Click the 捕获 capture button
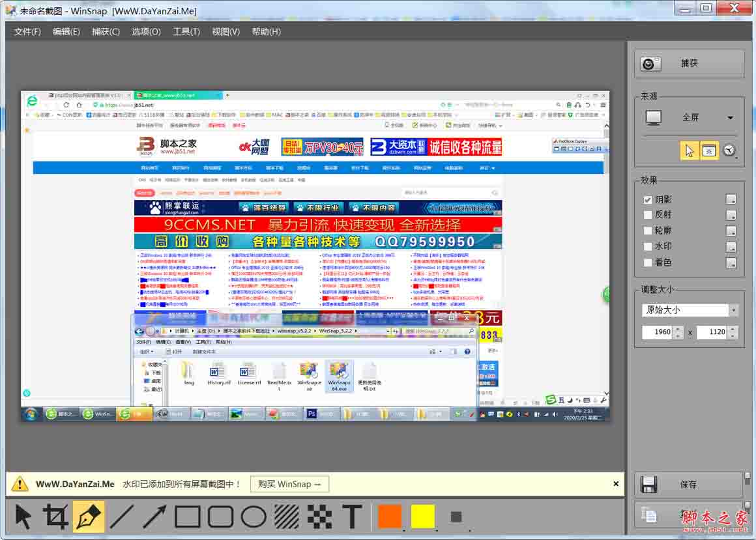The image size is (756, 540). [x=689, y=64]
